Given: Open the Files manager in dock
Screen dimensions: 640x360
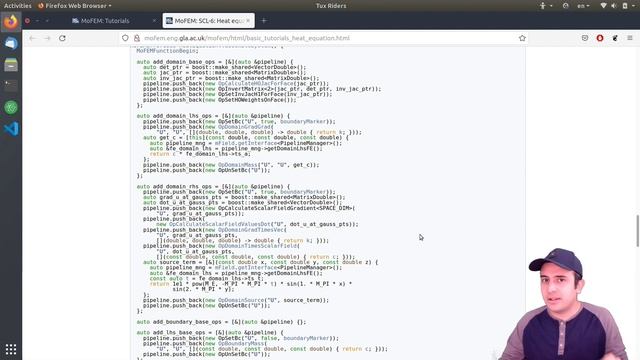Looking at the screenshot, I should point(11,64).
